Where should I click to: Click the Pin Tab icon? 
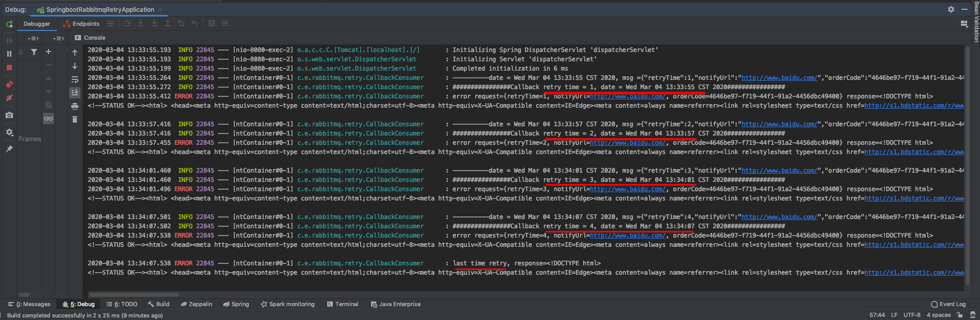click(9, 149)
